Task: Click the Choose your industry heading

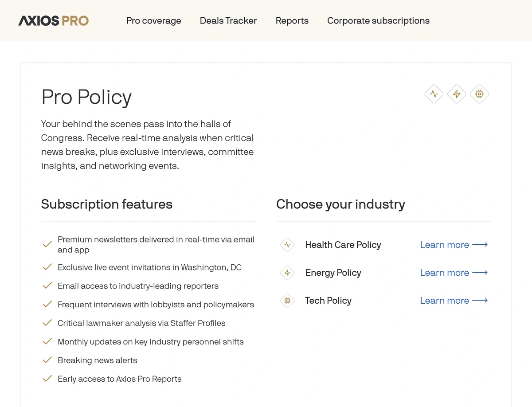Action: pyautogui.click(x=341, y=204)
